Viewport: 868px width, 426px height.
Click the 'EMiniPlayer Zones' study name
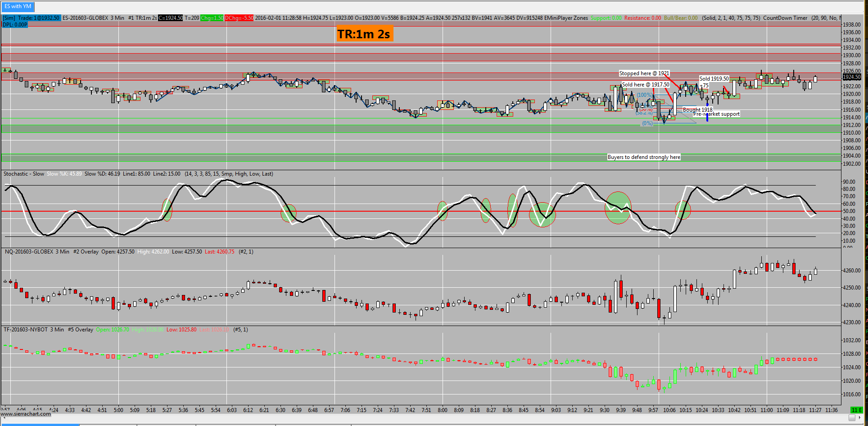[566, 18]
